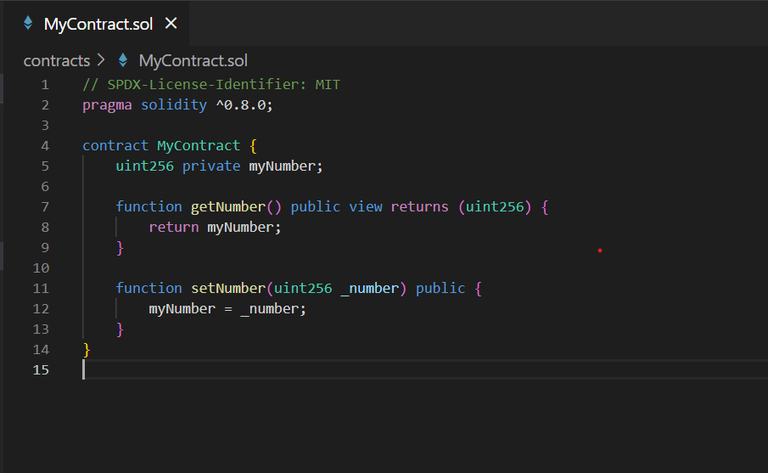Screen dimensions: 768x473
Task: Click line number 1 in the gutter
Action: [x=45, y=85]
